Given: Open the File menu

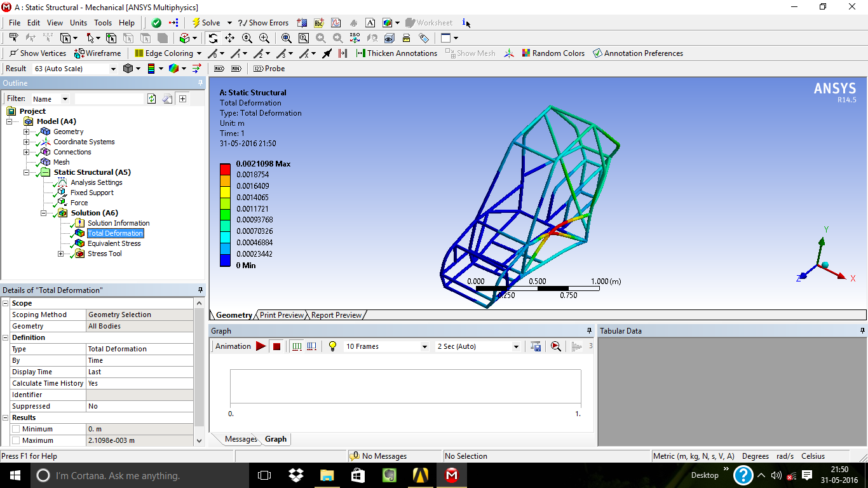Looking at the screenshot, I should click(x=15, y=23).
